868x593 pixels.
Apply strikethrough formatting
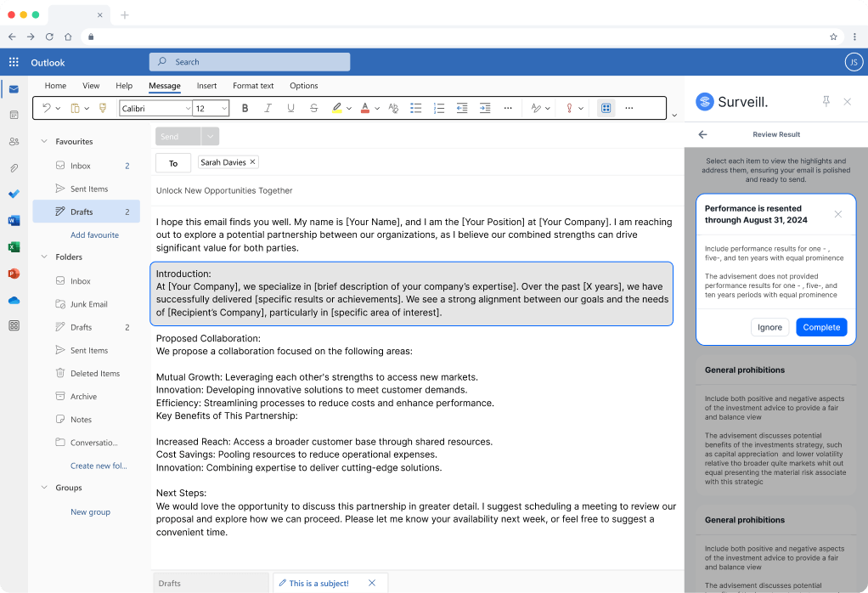tap(314, 109)
